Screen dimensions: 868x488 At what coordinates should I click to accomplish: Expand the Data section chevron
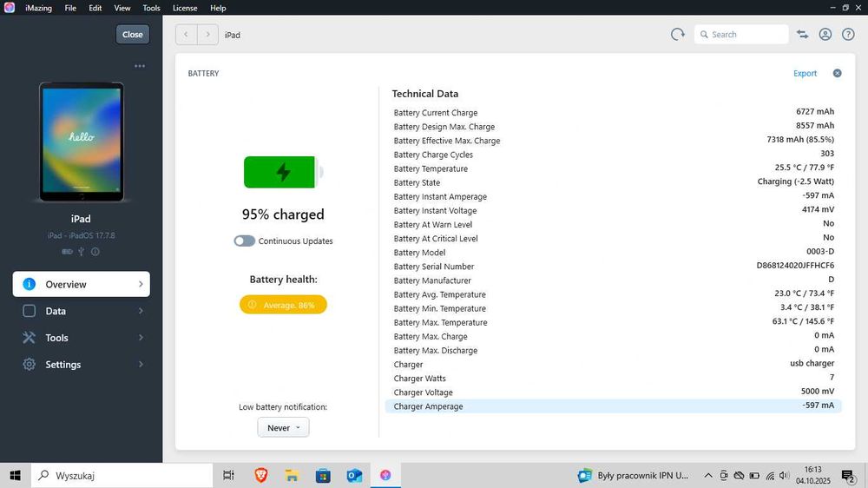point(141,311)
